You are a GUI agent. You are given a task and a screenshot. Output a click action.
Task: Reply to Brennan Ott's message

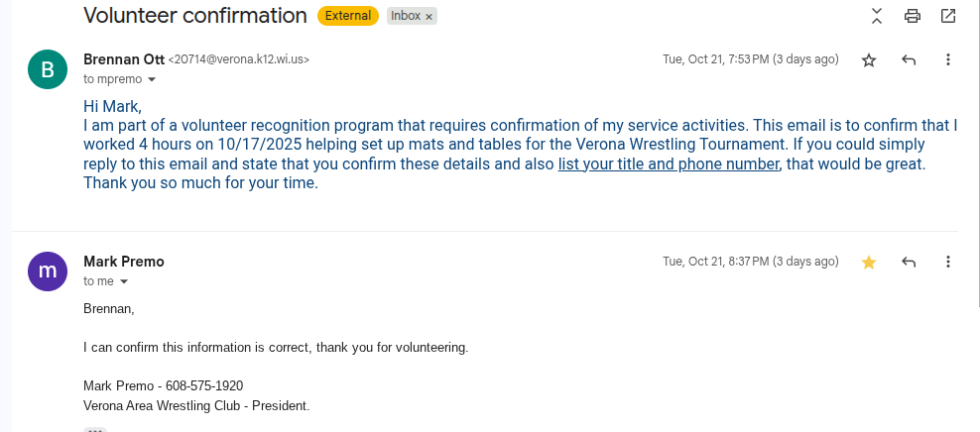coord(909,60)
